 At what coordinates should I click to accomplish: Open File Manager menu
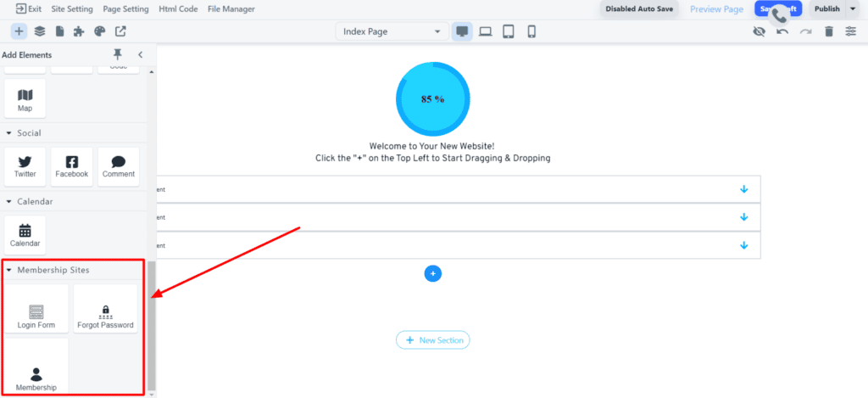tap(231, 8)
